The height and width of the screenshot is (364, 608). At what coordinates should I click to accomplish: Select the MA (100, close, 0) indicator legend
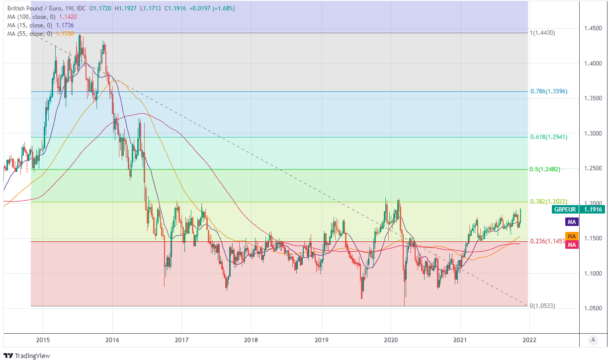(37, 16)
